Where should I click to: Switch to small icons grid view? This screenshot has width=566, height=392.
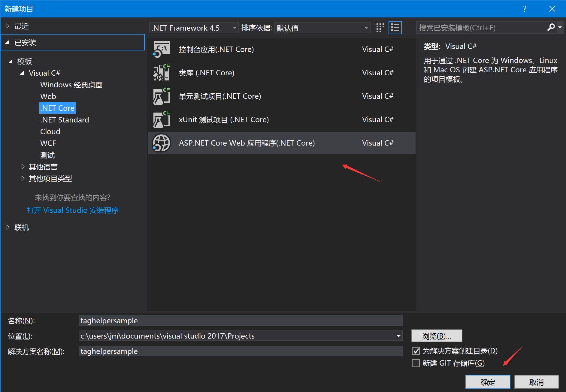[x=380, y=28]
